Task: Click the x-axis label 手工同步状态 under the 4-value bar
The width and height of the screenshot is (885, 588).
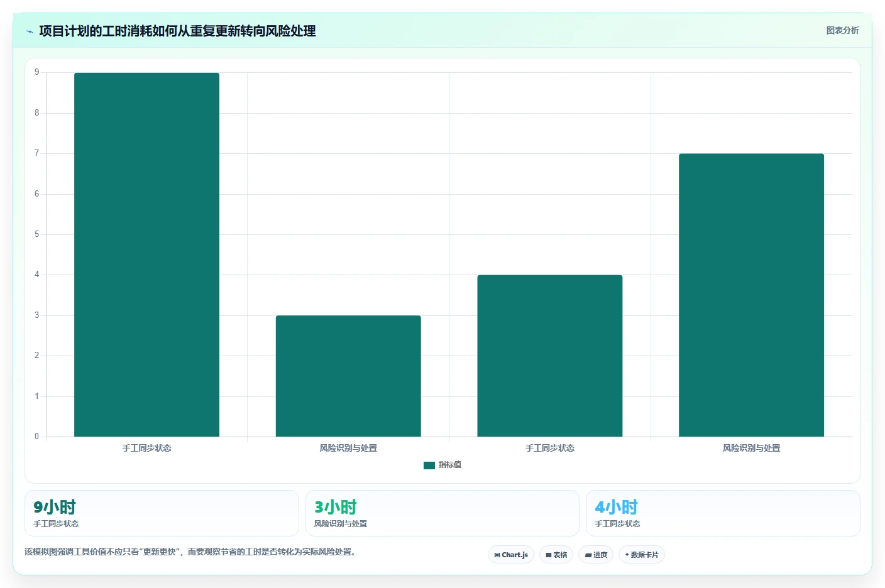Action: [x=550, y=448]
